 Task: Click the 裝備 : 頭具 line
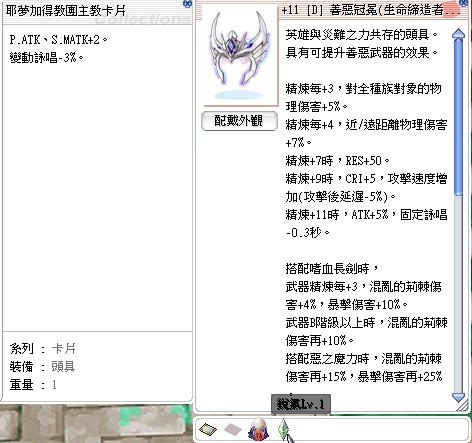coord(42,367)
